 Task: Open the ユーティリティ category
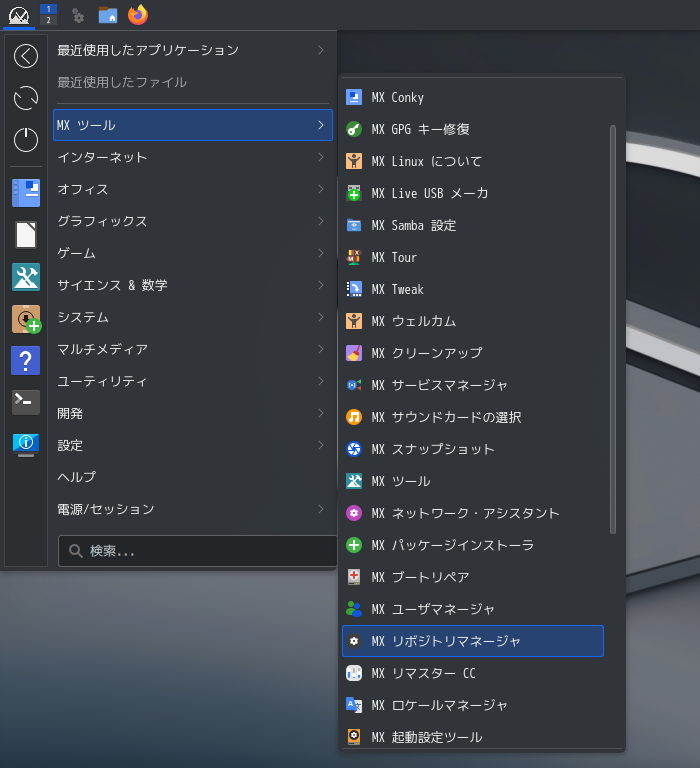[193, 381]
